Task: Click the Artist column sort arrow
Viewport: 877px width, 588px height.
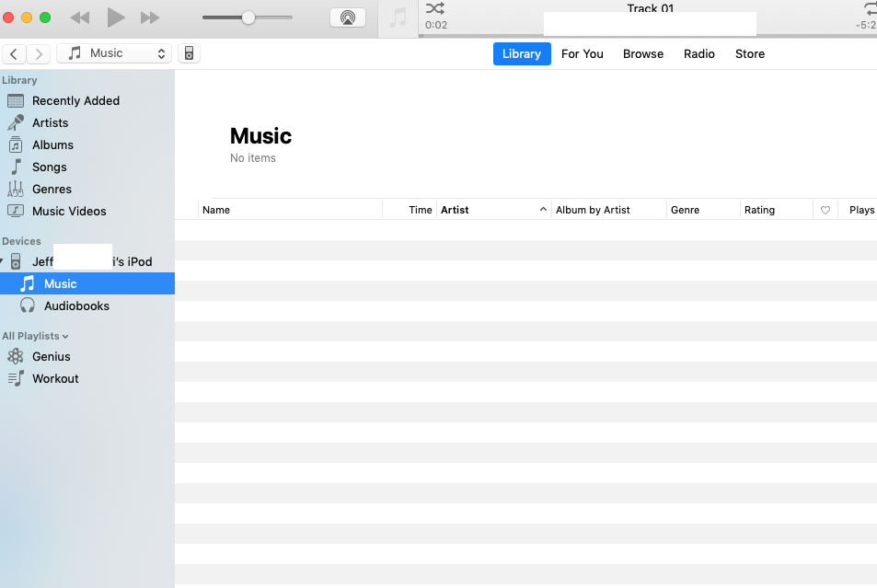Action: 543,209
